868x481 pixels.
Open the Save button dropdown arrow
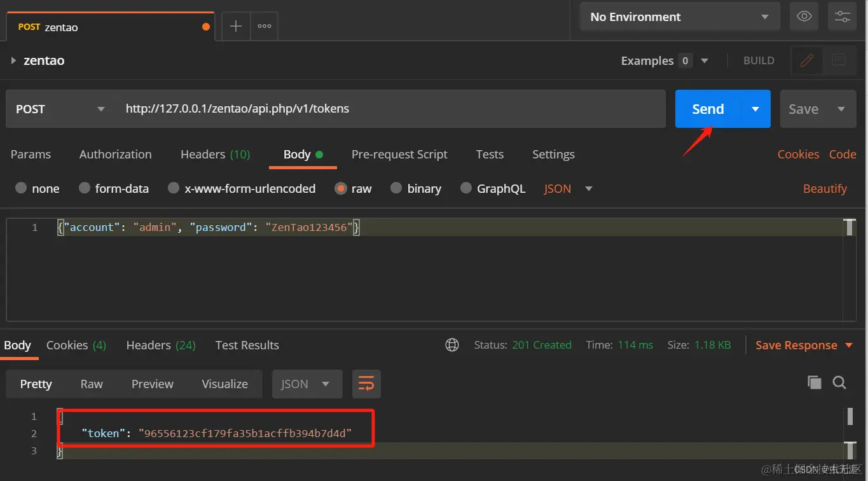[x=841, y=109]
